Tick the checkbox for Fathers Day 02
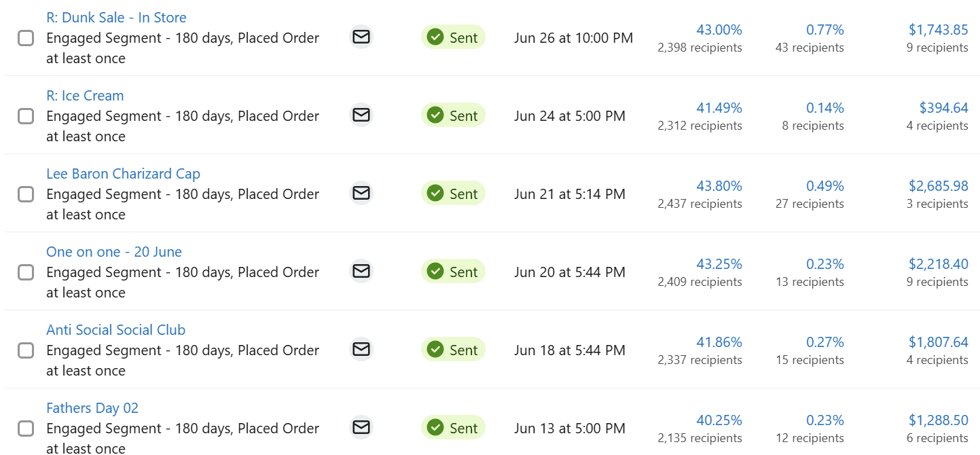Image resolution: width=980 pixels, height=455 pixels. tap(25, 428)
